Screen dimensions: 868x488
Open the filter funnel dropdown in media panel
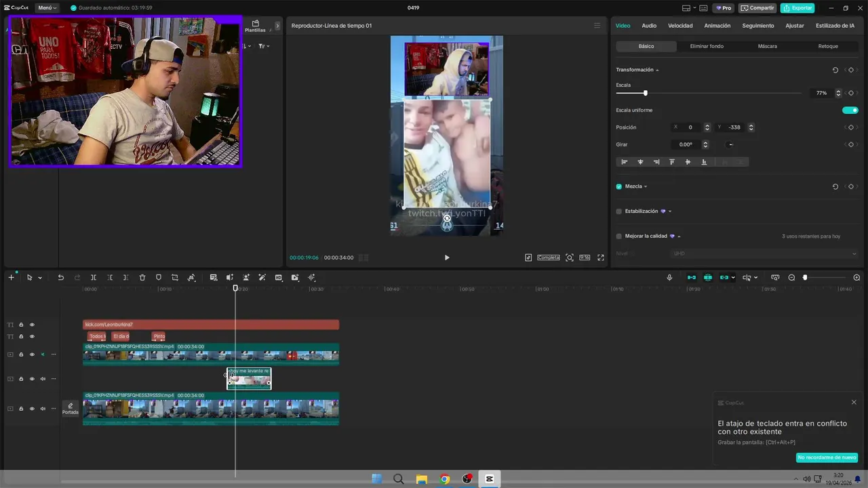coord(263,46)
